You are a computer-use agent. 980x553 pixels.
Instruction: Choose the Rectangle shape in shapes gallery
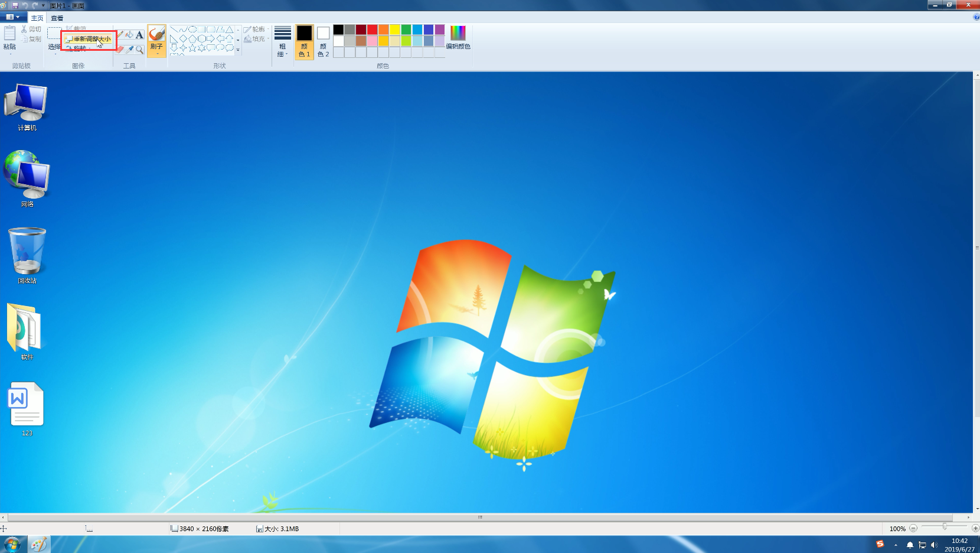(x=202, y=30)
